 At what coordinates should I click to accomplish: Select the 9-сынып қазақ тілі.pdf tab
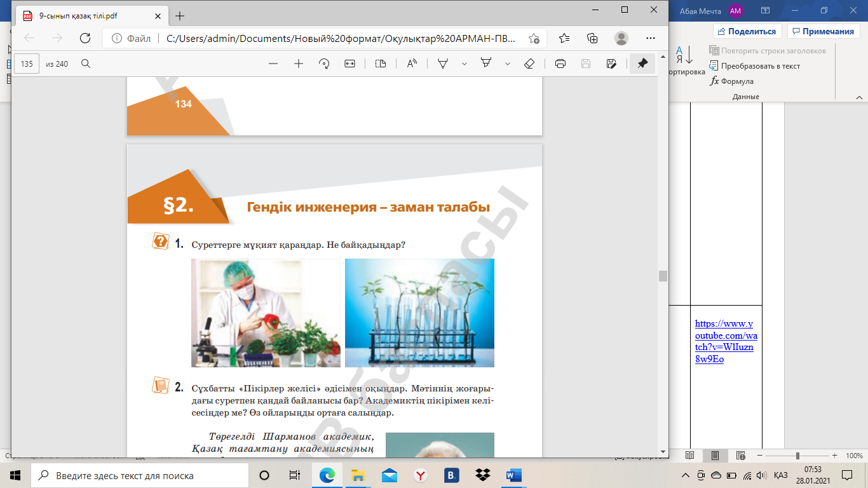(93, 16)
